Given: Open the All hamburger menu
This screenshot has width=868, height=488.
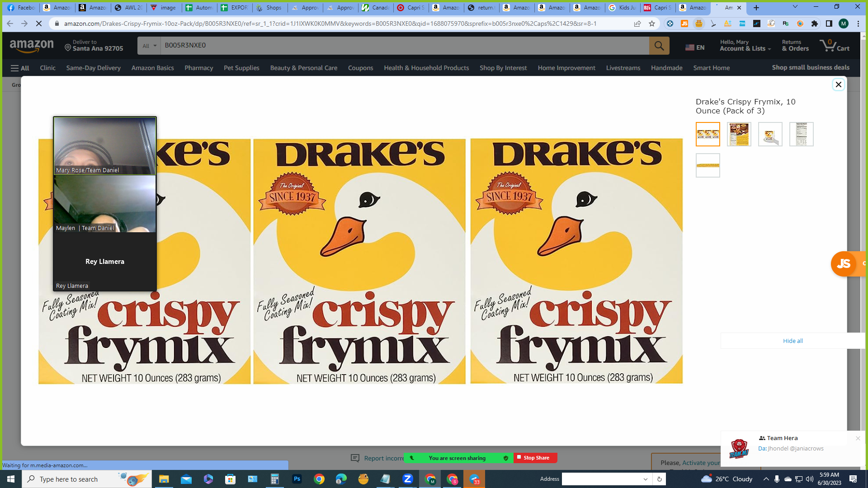Looking at the screenshot, I should (x=20, y=68).
